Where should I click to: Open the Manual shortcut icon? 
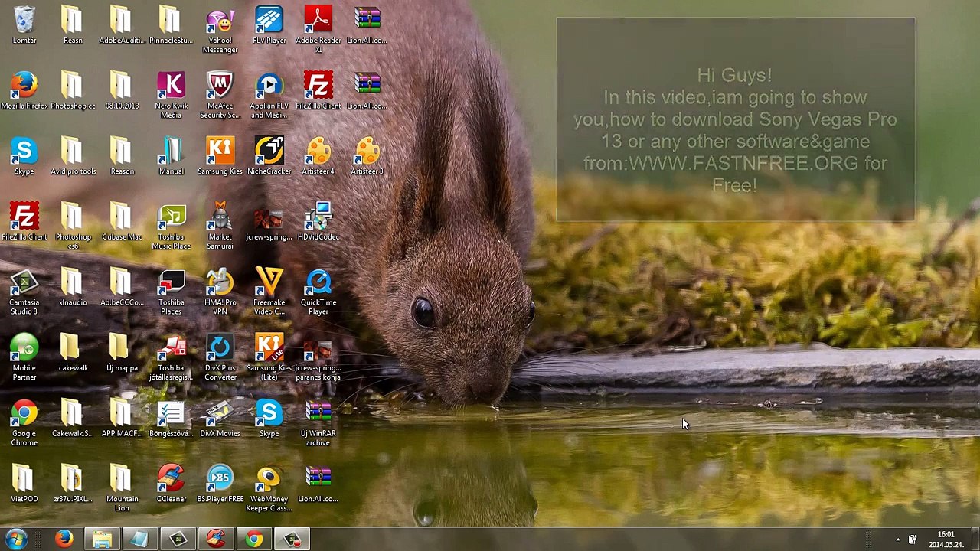(x=171, y=157)
